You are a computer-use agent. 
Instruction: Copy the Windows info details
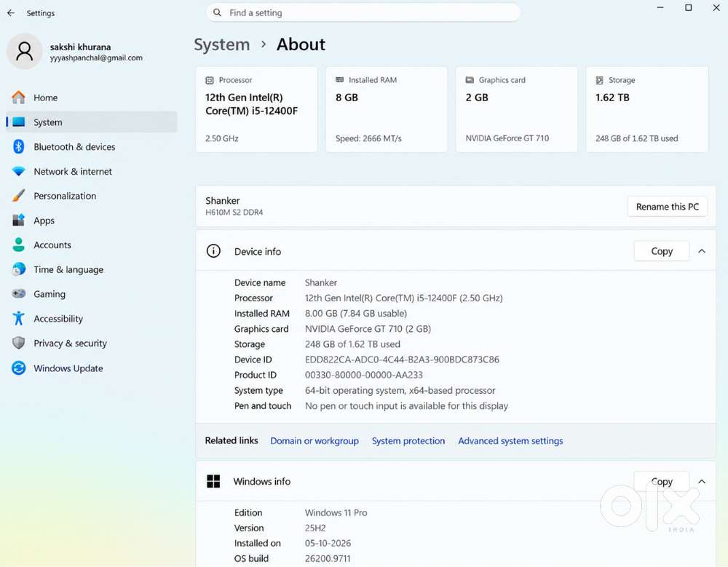(662, 482)
